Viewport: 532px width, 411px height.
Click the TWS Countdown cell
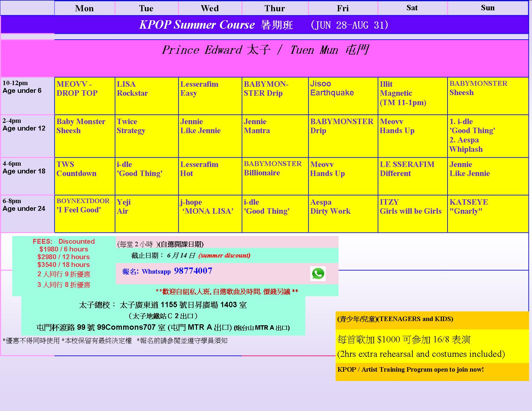(85, 176)
